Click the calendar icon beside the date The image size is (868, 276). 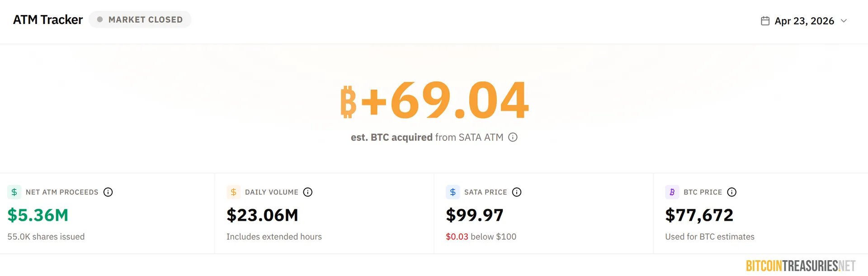pyautogui.click(x=764, y=20)
